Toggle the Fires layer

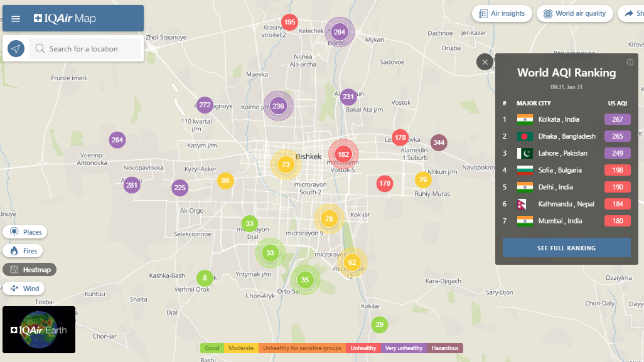[24, 251]
